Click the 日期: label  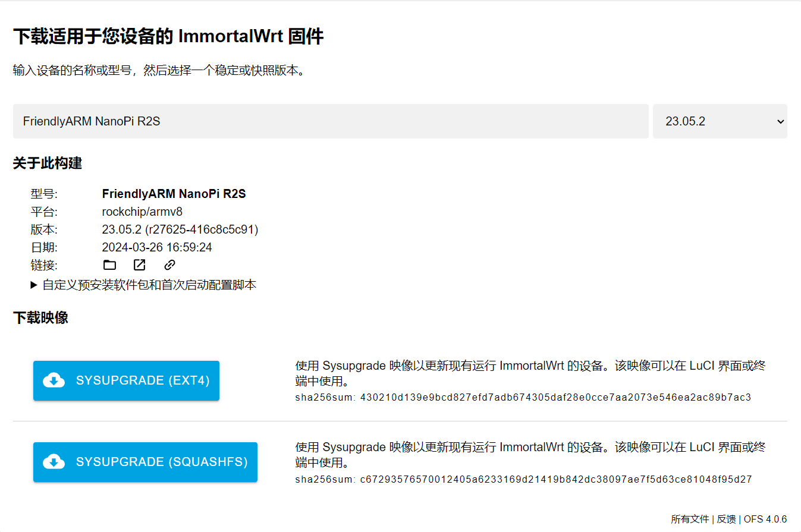[x=44, y=247]
